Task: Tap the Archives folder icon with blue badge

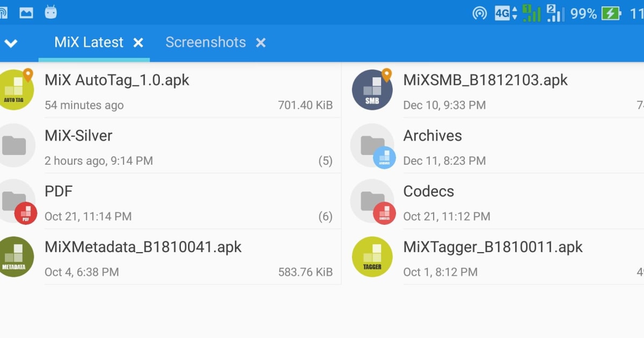Action: pyautogui.click(x=372, y=145)
